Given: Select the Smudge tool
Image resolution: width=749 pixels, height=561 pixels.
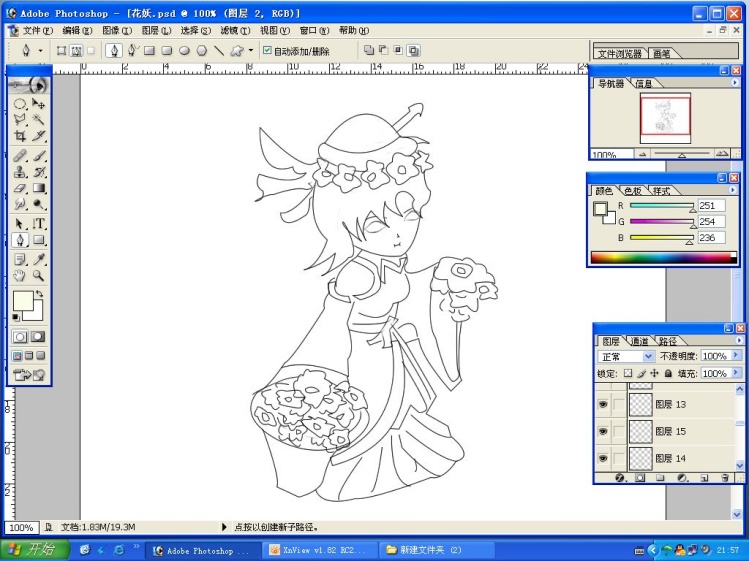Looking at the screenshot, I should pyautogui.click(x=20, y=205).
